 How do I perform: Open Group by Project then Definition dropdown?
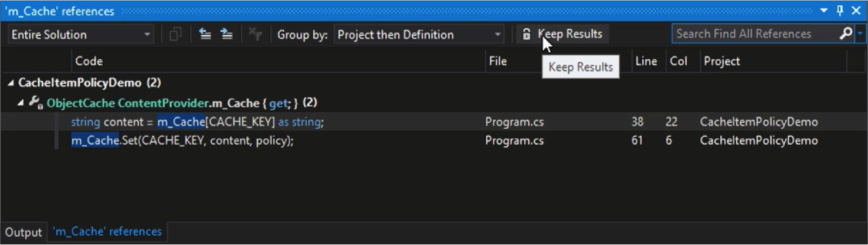click(419, 35)
